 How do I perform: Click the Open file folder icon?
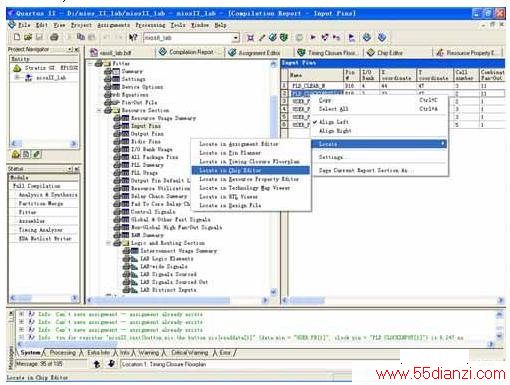28,37
